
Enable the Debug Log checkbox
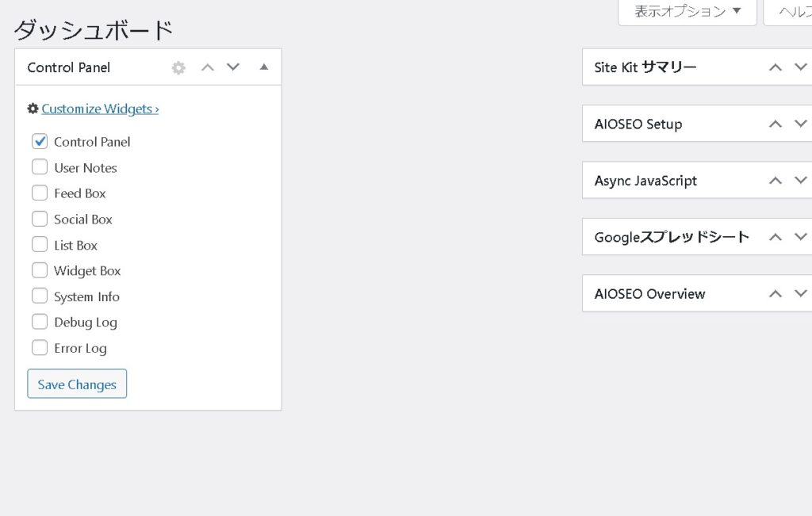tap(40, 322)
